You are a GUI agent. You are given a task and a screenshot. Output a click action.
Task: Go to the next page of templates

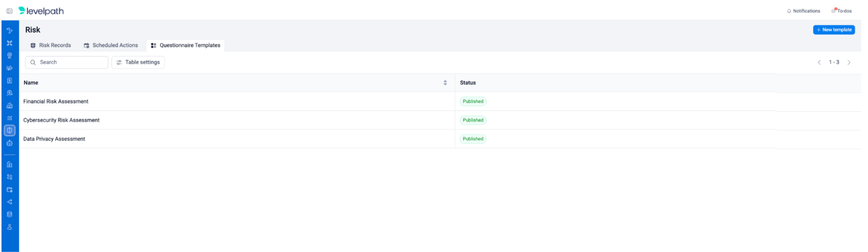(x=849, y=62)
